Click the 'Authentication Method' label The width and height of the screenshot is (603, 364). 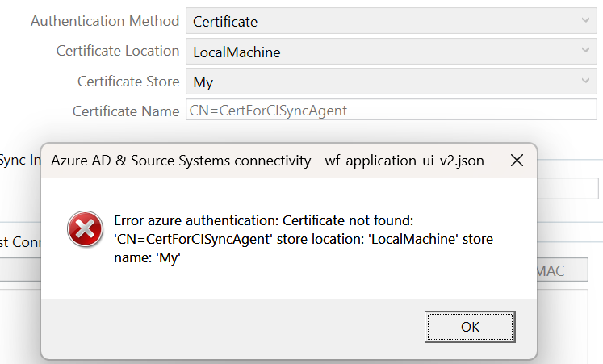[105, 21]
